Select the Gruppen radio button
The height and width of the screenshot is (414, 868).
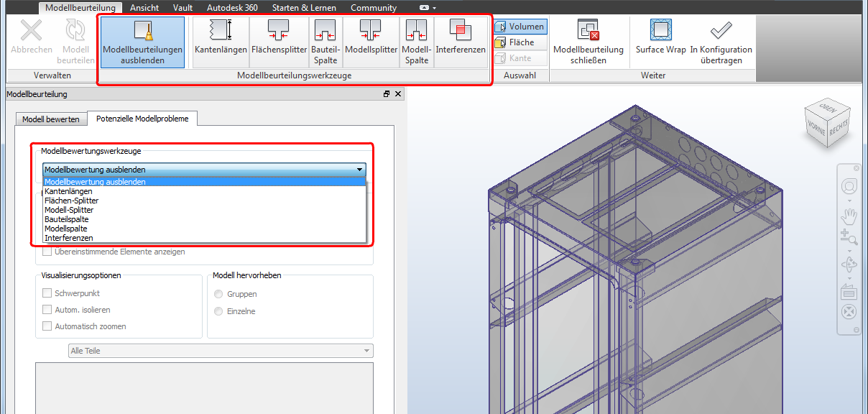click(218, 294)
